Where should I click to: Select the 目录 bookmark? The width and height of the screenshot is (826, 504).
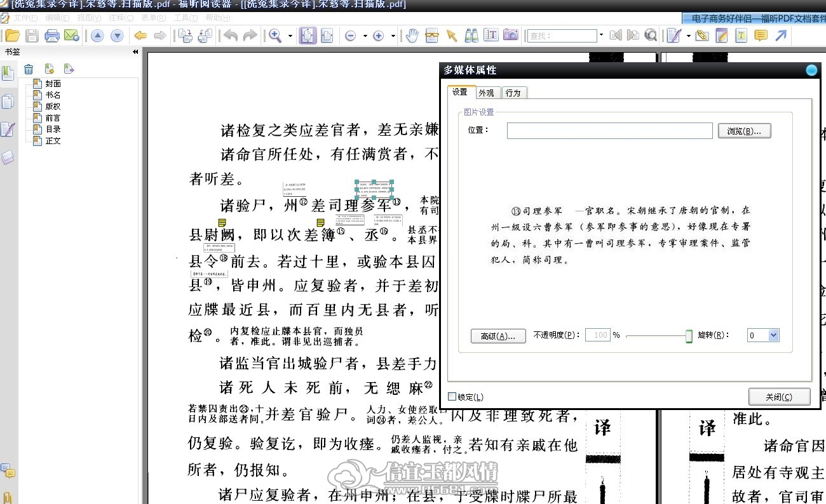pyautogui.click(x=53, y=129)
